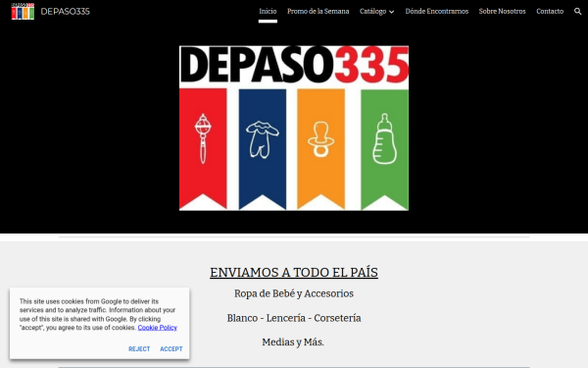Click the text Medias y Más.
This screenshot has width=588, height=368.
click(293, 342)
